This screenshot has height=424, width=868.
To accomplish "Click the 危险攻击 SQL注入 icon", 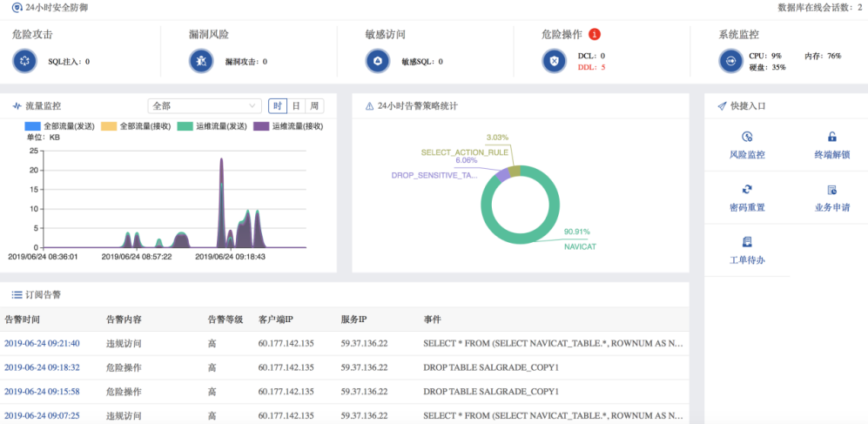I will click(24, 61).
